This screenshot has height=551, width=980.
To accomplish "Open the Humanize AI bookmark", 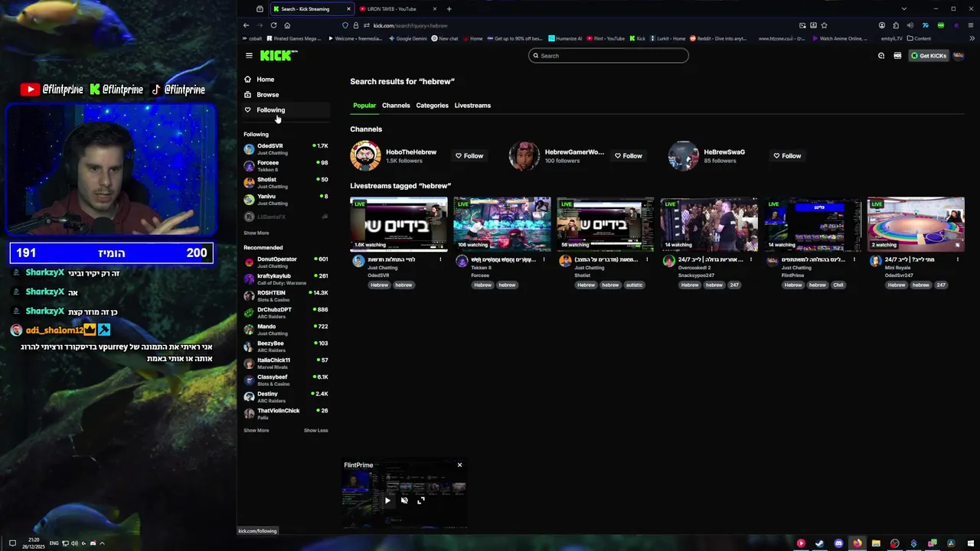I will (565, 38).
